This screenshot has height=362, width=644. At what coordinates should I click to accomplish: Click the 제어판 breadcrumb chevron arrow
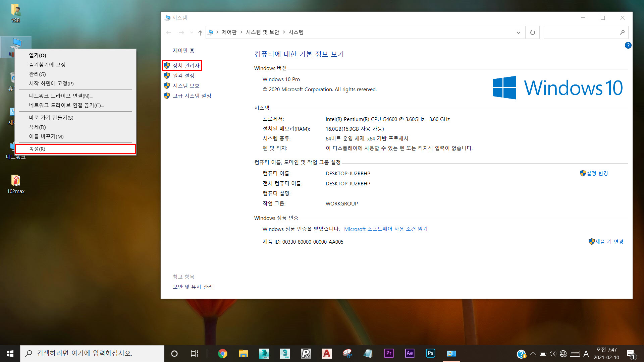pyautogui.click(x=241, y=32)
